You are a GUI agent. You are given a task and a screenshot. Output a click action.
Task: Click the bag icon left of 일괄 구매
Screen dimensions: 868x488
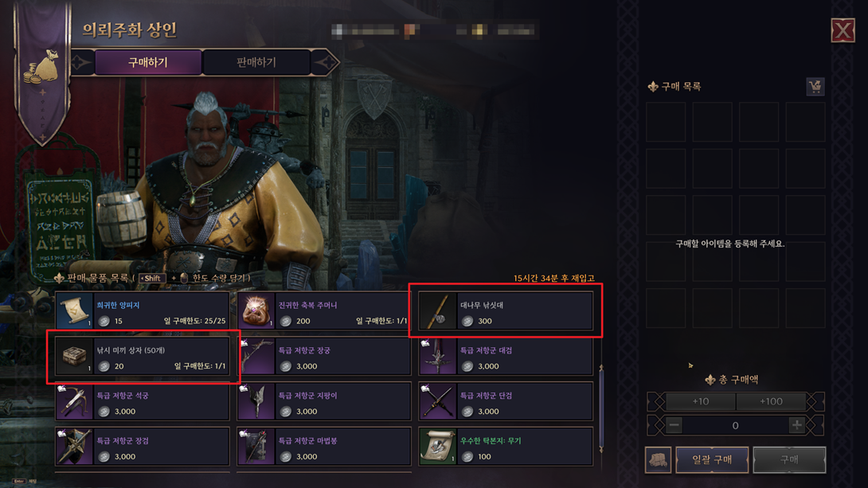point(659,460)
